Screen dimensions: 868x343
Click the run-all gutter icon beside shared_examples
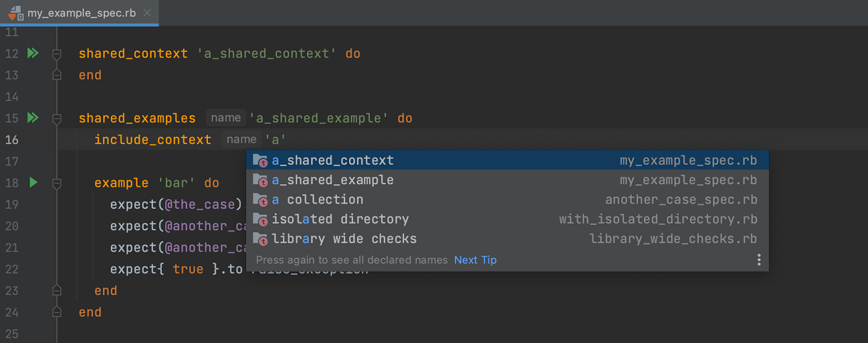pos(32,118)
